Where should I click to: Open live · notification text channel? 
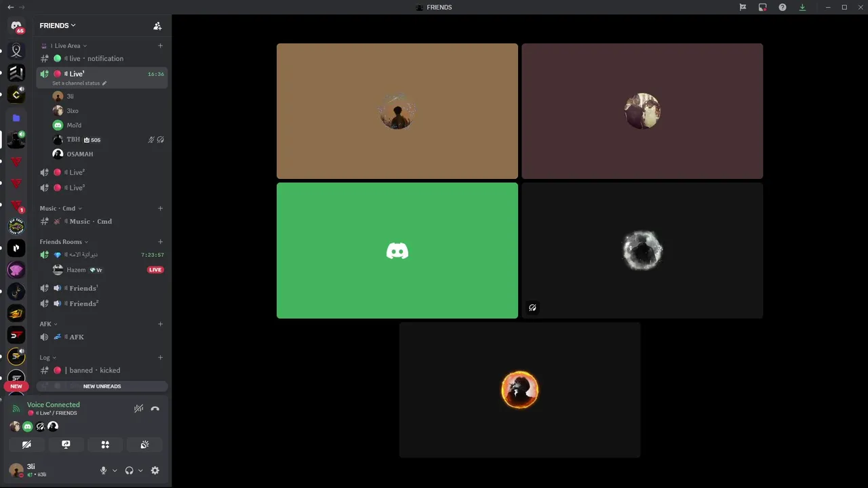(x=102, y=59)
